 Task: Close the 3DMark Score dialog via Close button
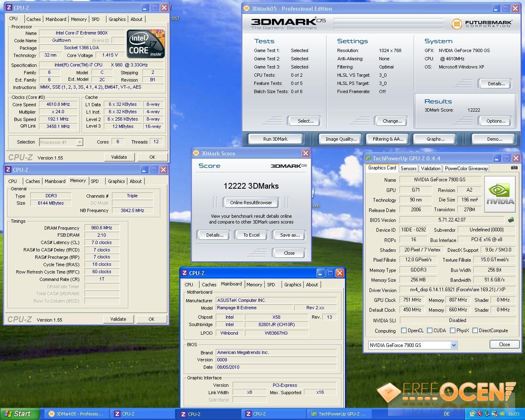(289, 253)
